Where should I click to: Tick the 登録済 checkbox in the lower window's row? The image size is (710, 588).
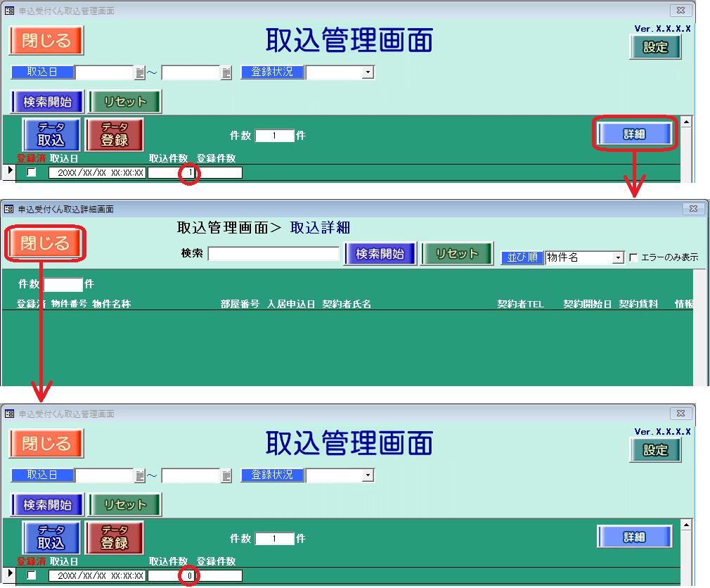point(32,575)
